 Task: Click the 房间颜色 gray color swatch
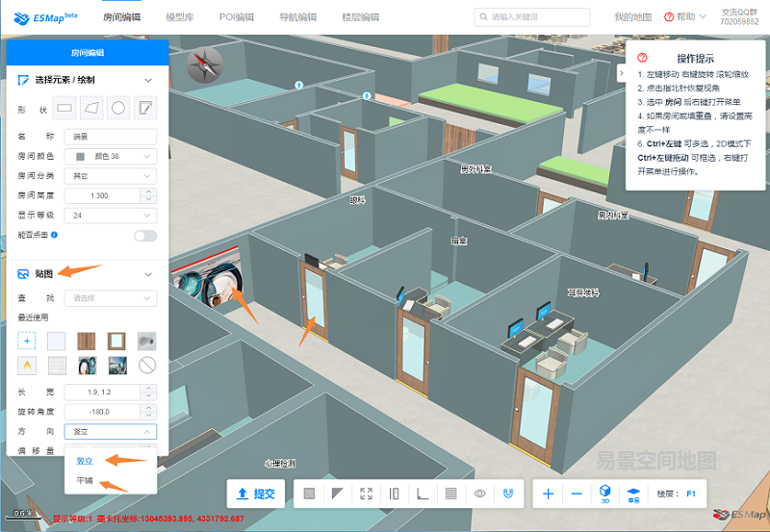coord(81,157)
